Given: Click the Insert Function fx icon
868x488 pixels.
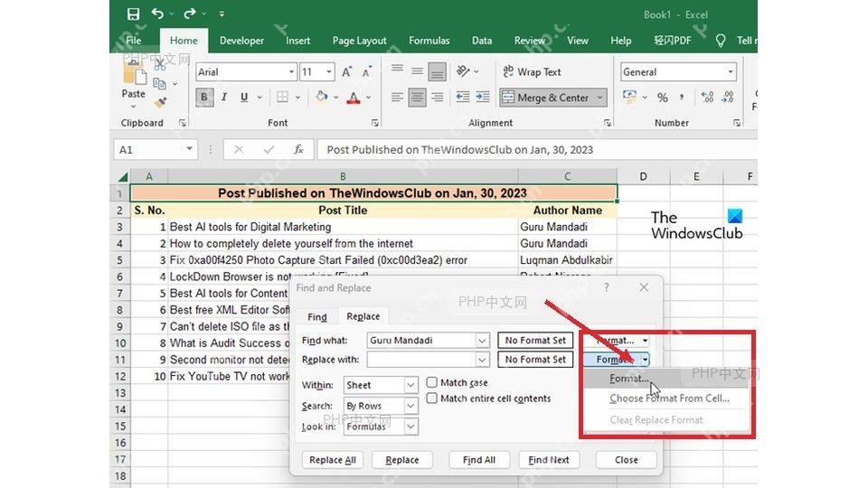Looking at the screenshot, I should click(x=299, y=149).
